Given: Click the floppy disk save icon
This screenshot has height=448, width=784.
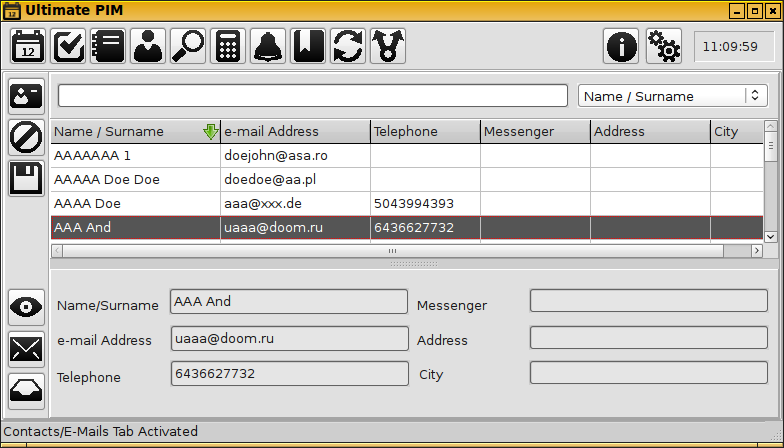Looking at the screenshot, I should point(26,178).
